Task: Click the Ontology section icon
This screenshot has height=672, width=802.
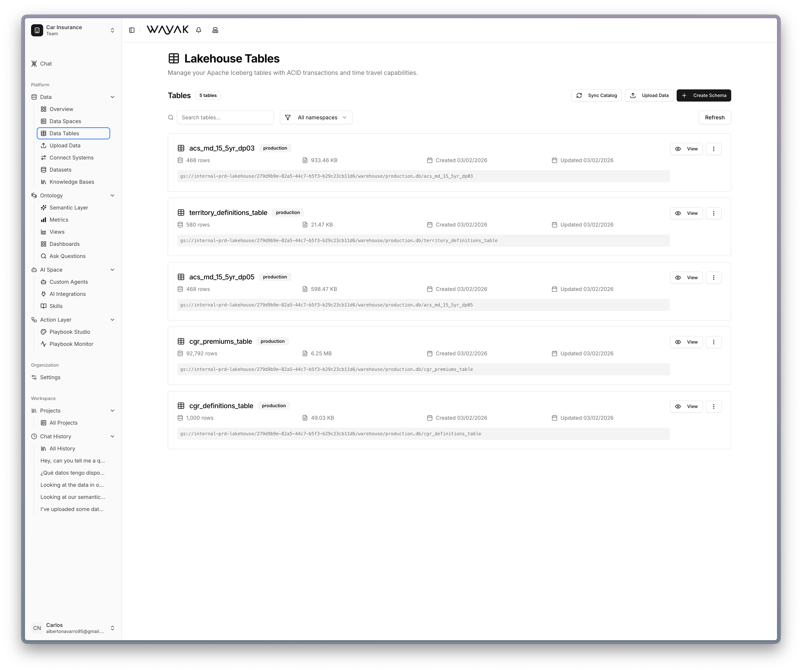Action: [34, 196]
